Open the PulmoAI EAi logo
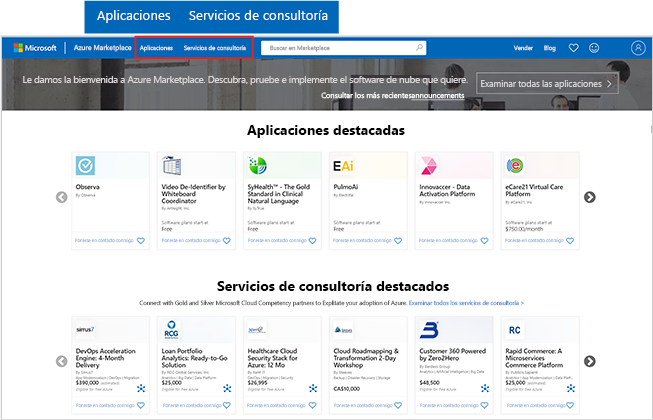The height and width of the screenshot is (420, 653). (343, 166)
